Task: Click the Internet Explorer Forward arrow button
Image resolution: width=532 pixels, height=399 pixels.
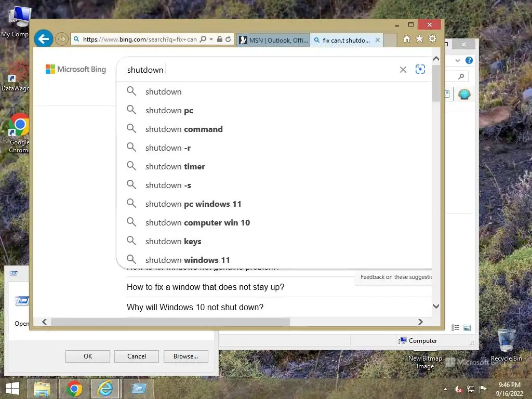Action: tap(62, 39)
